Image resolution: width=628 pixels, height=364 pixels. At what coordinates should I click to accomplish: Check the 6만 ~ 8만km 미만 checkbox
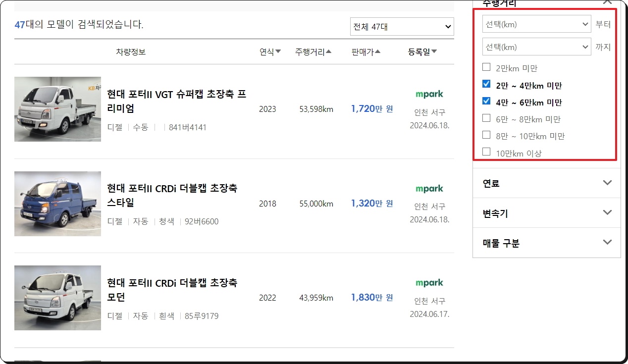tap(486, 118)
